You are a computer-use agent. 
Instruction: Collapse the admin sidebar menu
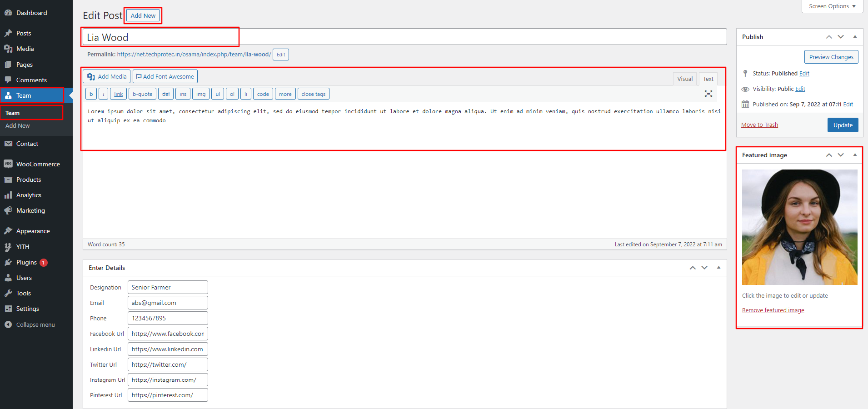[30, 324]
